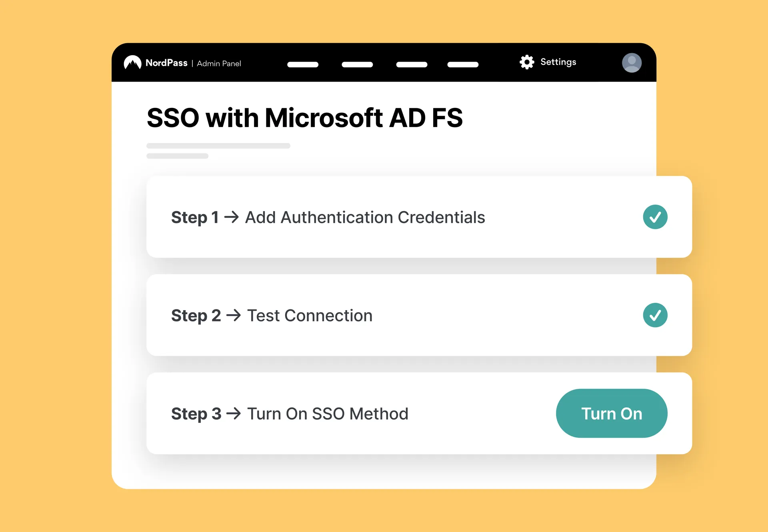Select the fourth navigation placeholder bar

463,64
